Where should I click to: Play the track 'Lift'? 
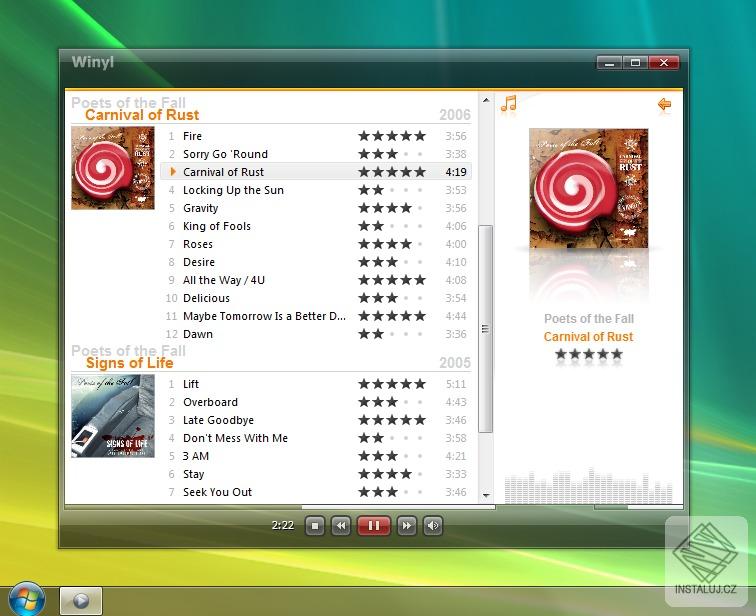(316, 384)
